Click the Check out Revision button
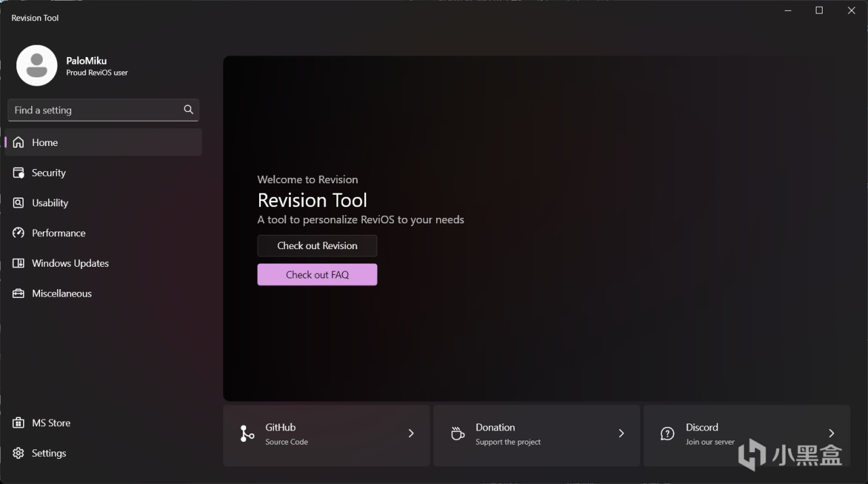Screen dimensions: 868x484 317,246
